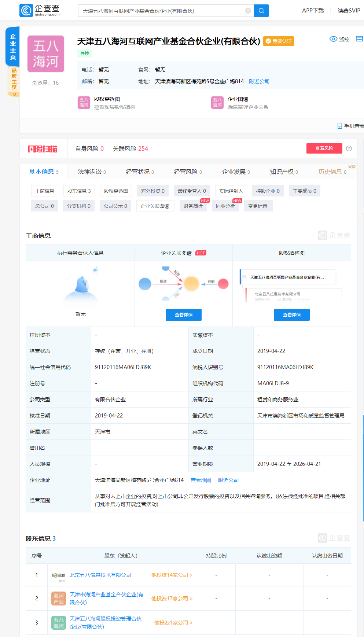Screen dimensions: 364x637
Task: Select the 最终受益人 0 sub-tab
Action: click(x=192, y=191)
